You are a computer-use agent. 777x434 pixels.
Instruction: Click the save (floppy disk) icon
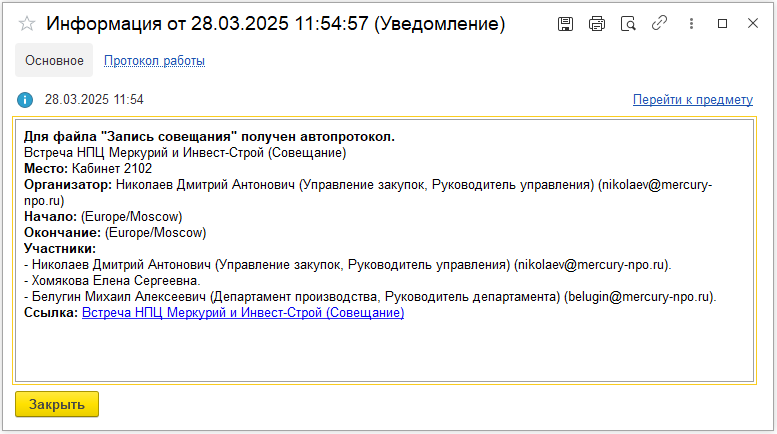click(565, 23)
